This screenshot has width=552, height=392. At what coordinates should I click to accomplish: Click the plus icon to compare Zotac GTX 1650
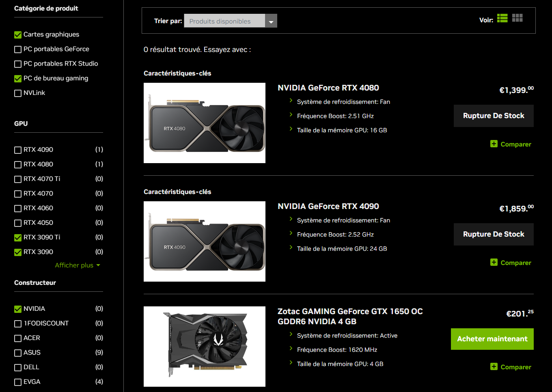coord(494,366)
